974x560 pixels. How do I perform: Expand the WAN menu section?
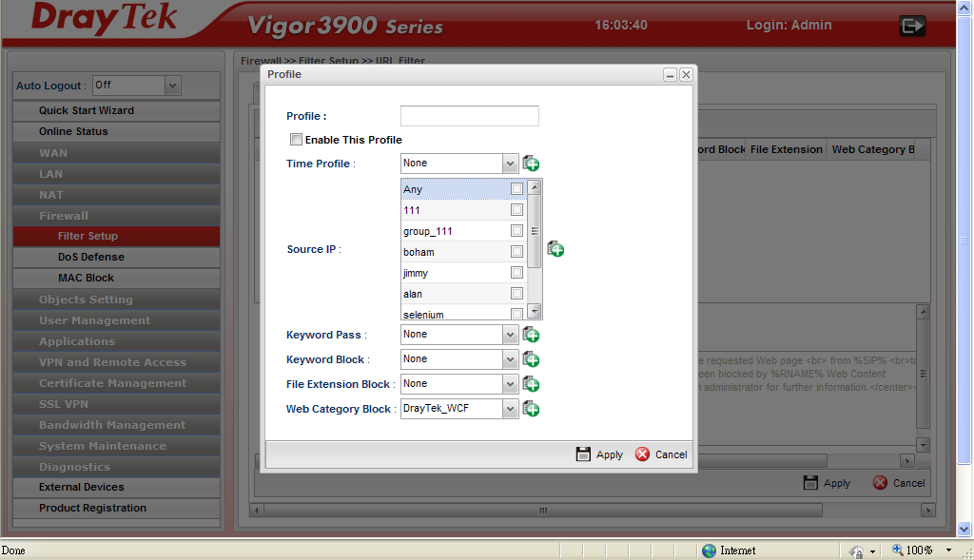coord(116,153)
